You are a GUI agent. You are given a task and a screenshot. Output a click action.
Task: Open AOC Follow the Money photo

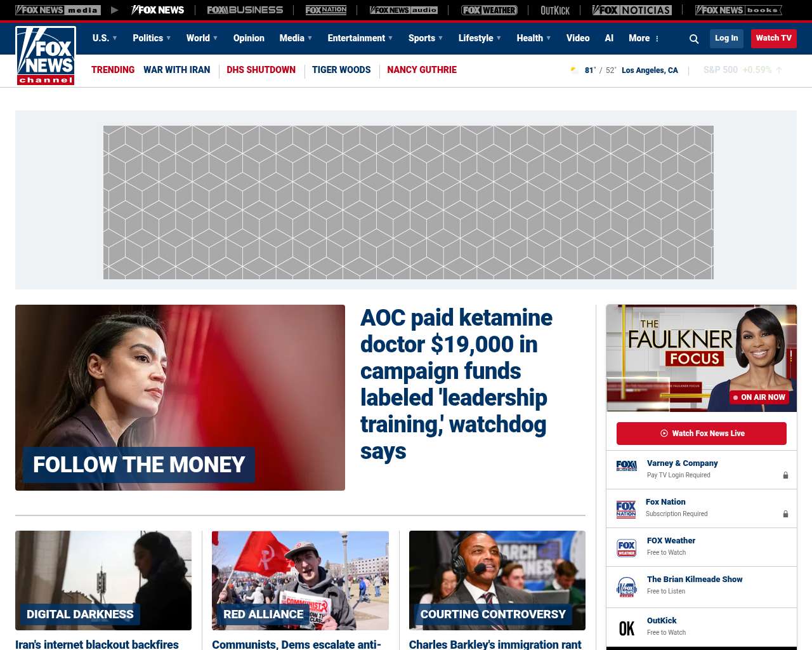[x=180, y=397]
